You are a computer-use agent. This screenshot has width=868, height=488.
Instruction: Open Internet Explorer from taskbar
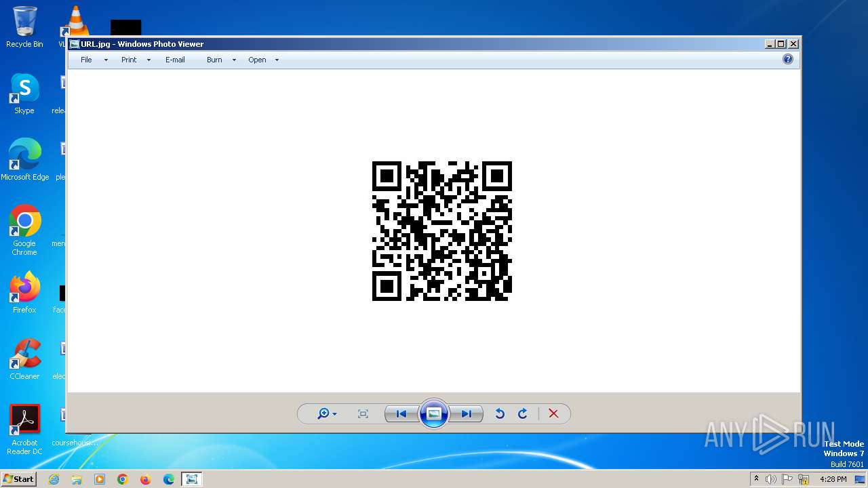[x=54, y=479]
